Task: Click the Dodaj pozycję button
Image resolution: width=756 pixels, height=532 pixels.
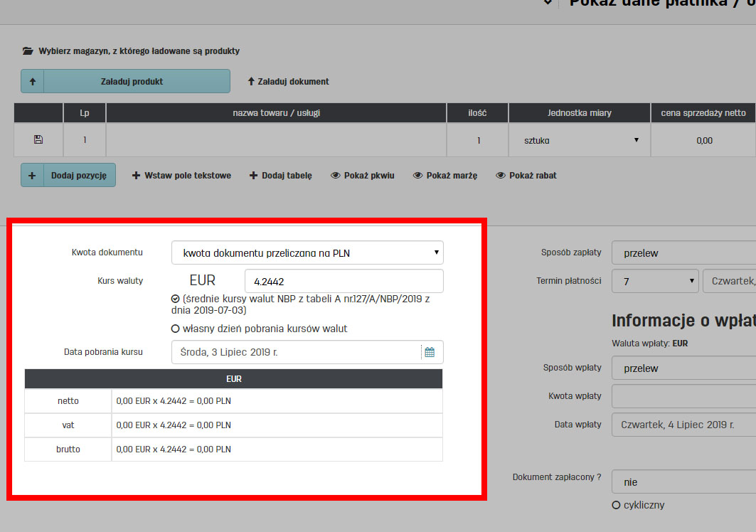Action: (79, 176)
